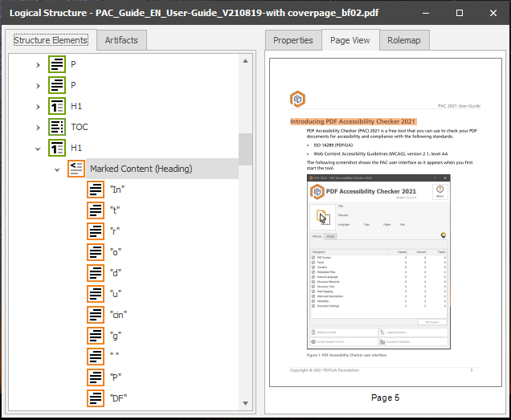This screenshot has width=511, height=420.
Task: Collapse the Marked Content (Heading) node
Action: tap(57, 169)
